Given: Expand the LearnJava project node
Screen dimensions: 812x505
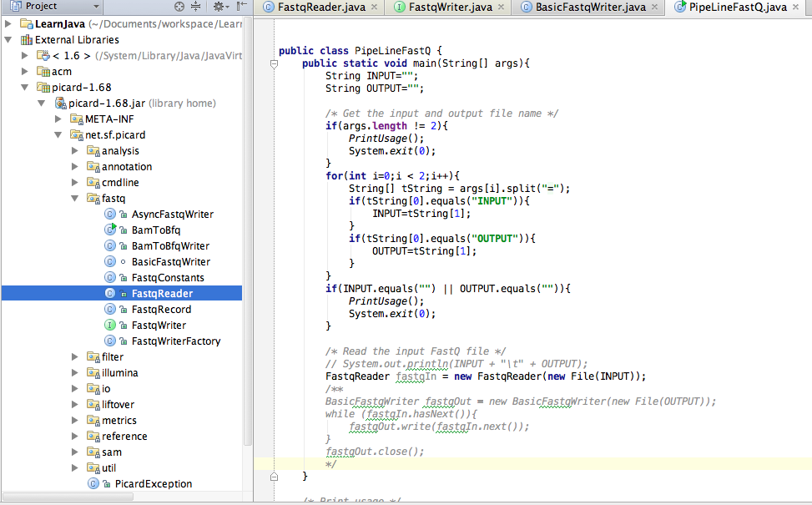Looking at the screenshot, I should click(7, 23).
